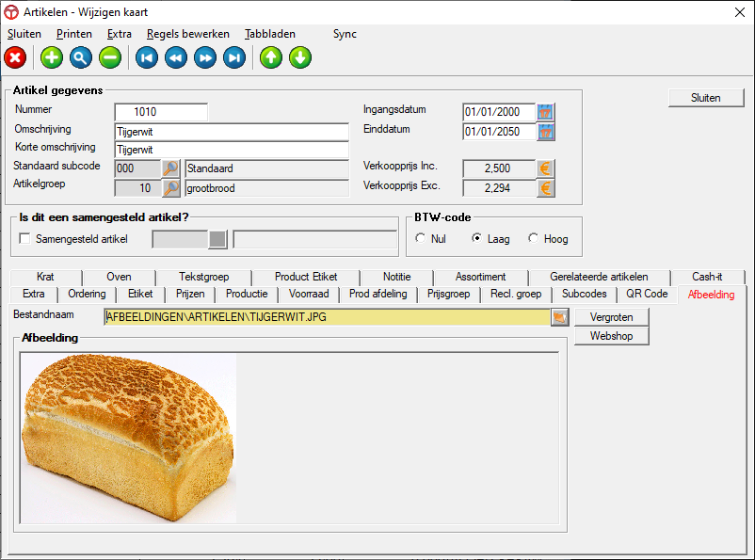Open the Printen menu

[x=74, y=34]
